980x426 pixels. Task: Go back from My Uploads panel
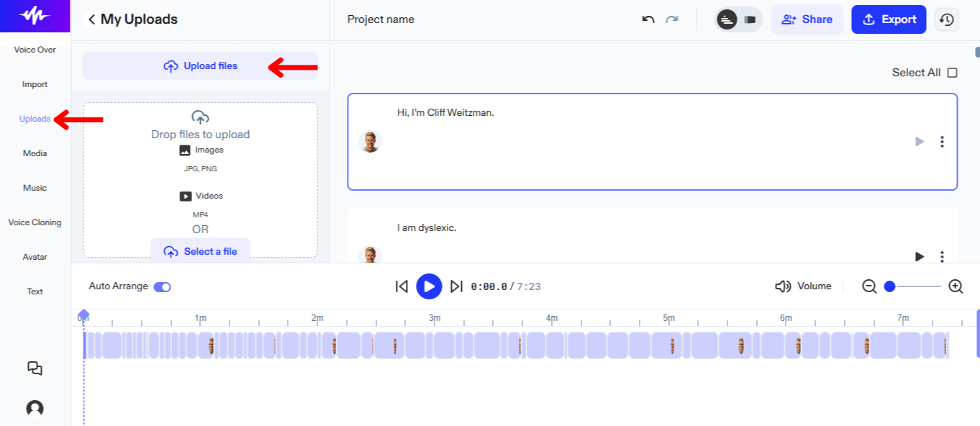pyautogui.click(x=91, y=19)
